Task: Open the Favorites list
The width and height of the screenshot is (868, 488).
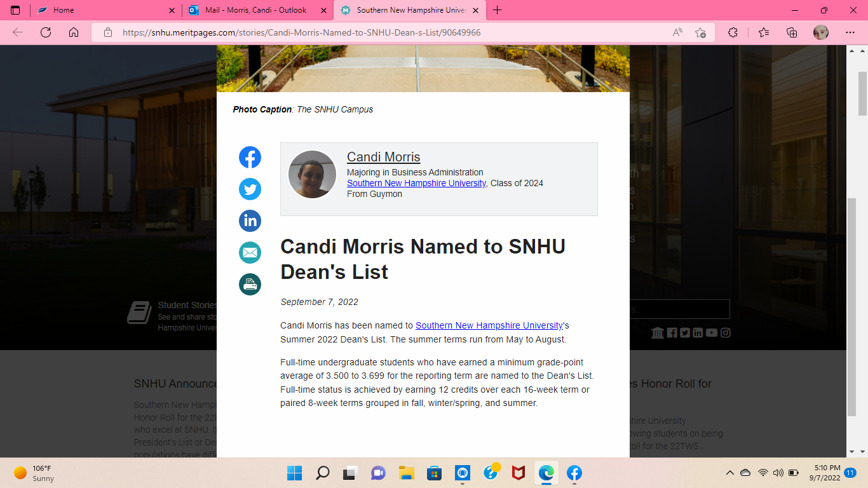Action: tap(764, 32)
